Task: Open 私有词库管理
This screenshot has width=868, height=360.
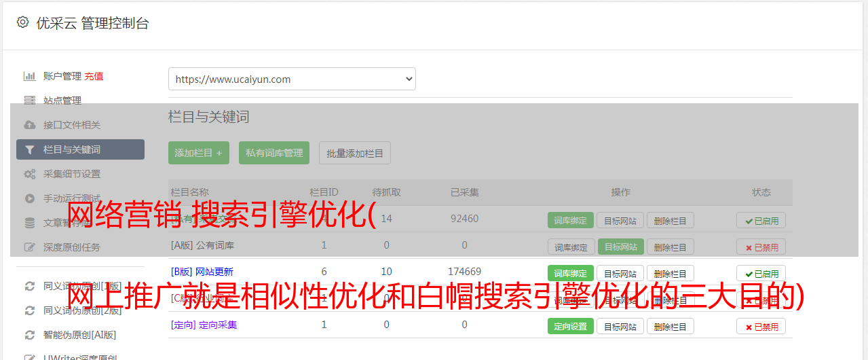Action: (274, 153)
